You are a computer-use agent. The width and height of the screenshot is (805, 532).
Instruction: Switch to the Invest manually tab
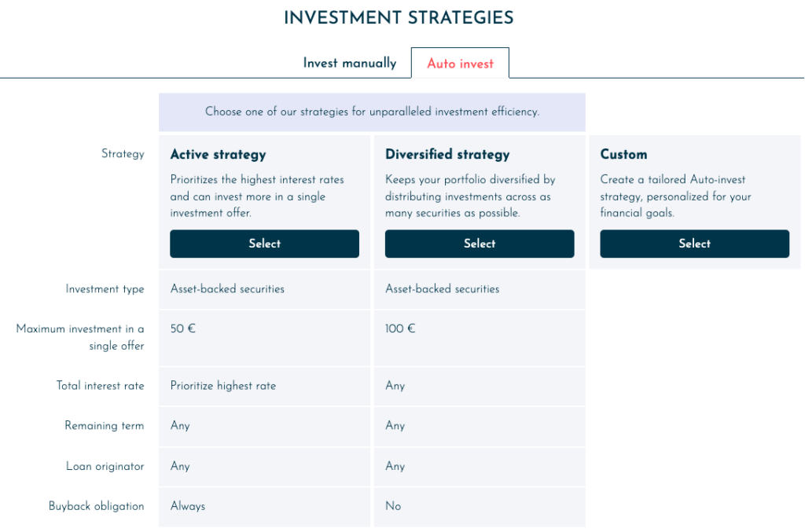[x=350, y=63]
